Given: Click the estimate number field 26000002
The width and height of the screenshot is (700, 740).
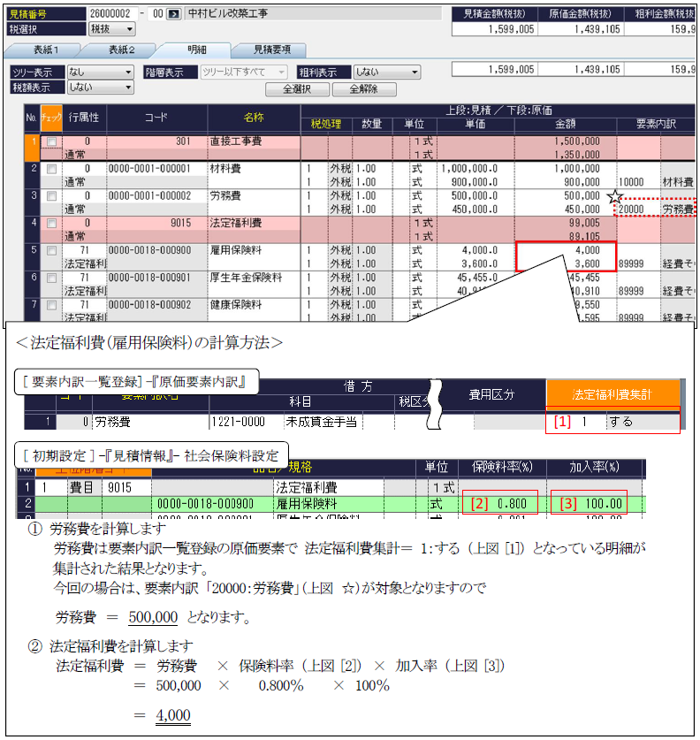Looking at the screenshot, I should click(112, 14).
